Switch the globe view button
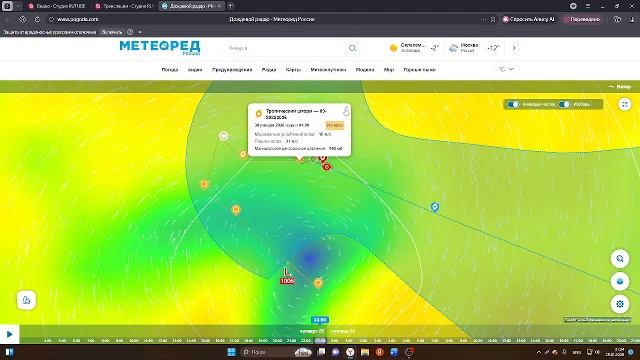640x360 pixels. click(x=620, y=282)
